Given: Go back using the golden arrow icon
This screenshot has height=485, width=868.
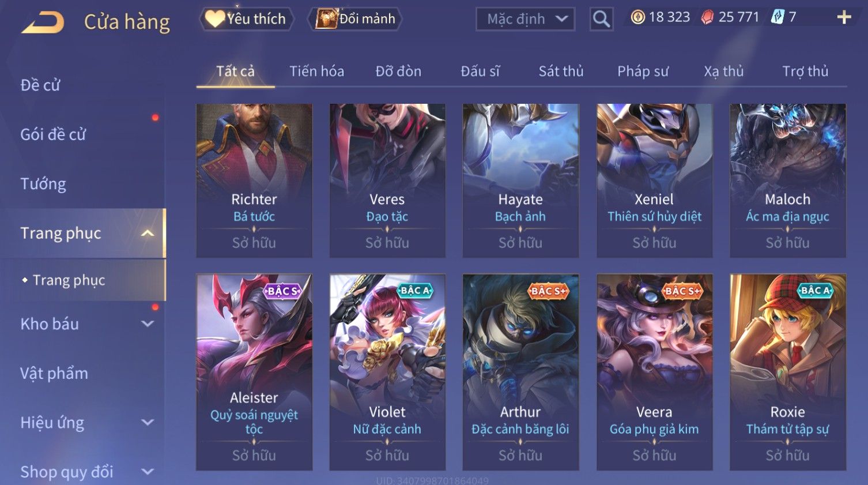Looking at the screenshot, I should pyautogui.click(x=43, y=22).
